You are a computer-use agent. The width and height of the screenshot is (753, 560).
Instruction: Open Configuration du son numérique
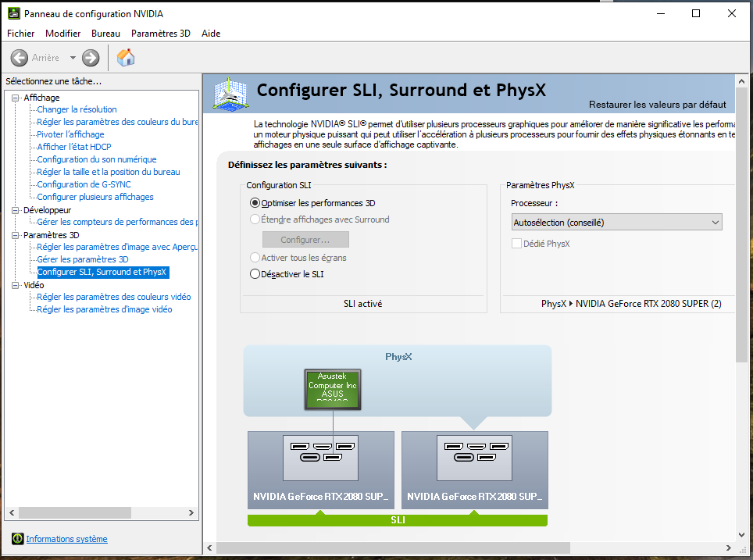point(97,159)
